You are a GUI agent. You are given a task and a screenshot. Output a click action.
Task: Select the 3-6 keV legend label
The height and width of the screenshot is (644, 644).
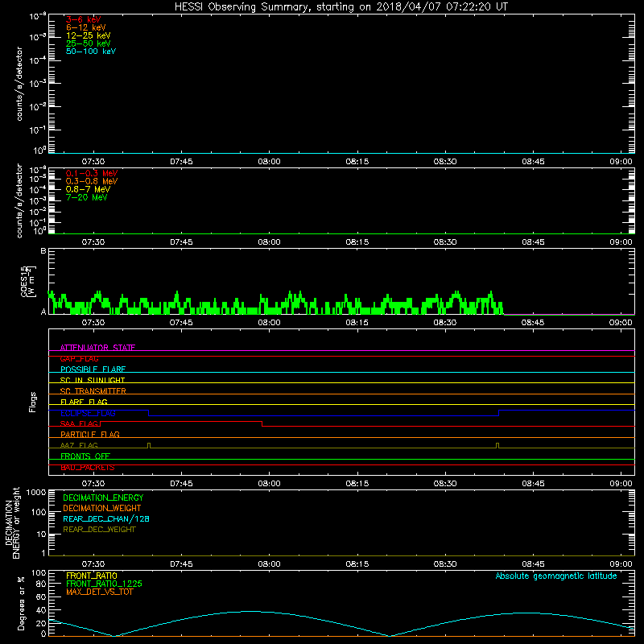tap(84, 19)
